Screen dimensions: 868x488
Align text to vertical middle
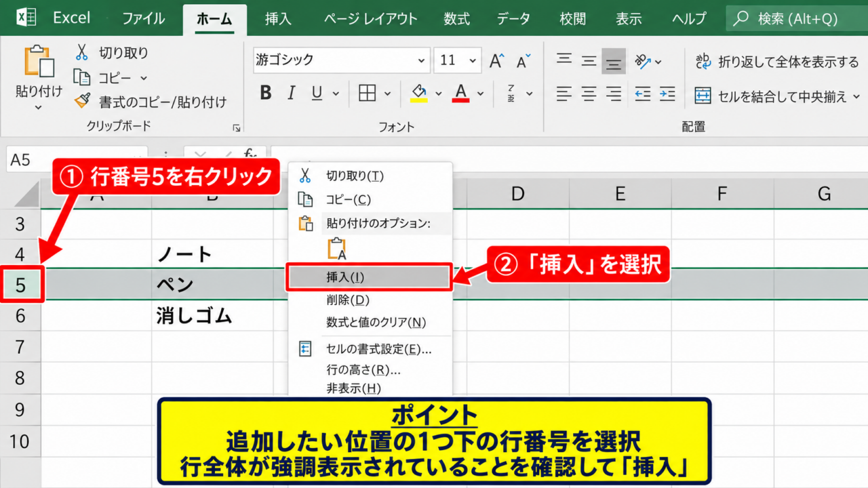click(589, 60)
